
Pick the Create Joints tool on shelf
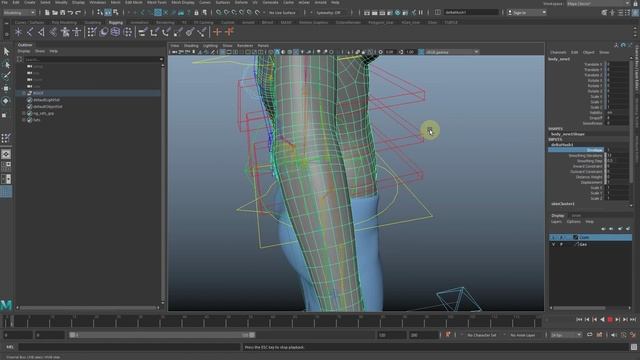click(30, 32)
